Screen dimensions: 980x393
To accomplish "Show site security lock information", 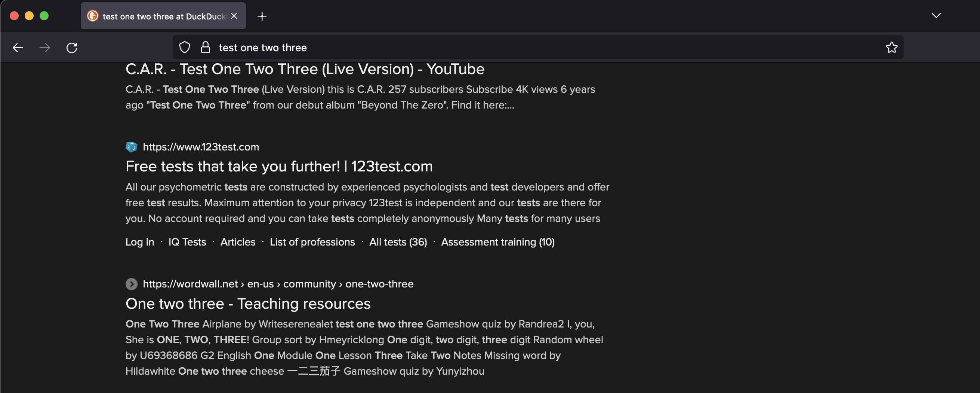I will [x=206, y=47].
